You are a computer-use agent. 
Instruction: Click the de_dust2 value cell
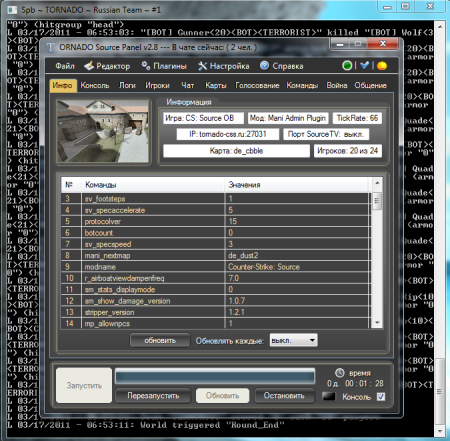297,256
